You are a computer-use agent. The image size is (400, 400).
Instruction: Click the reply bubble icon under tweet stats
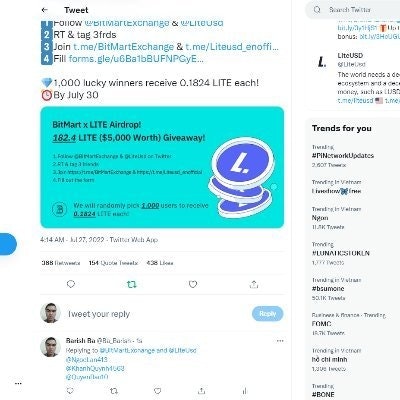[x=71, y=284]
